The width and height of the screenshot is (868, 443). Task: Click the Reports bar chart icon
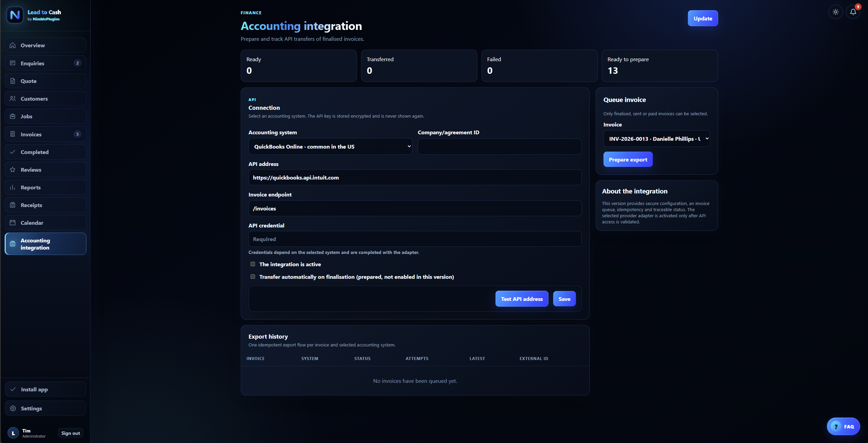click(13, 187)
